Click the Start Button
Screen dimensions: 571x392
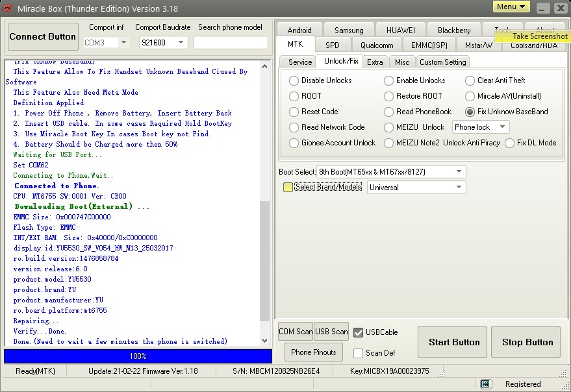click(452, 342)
